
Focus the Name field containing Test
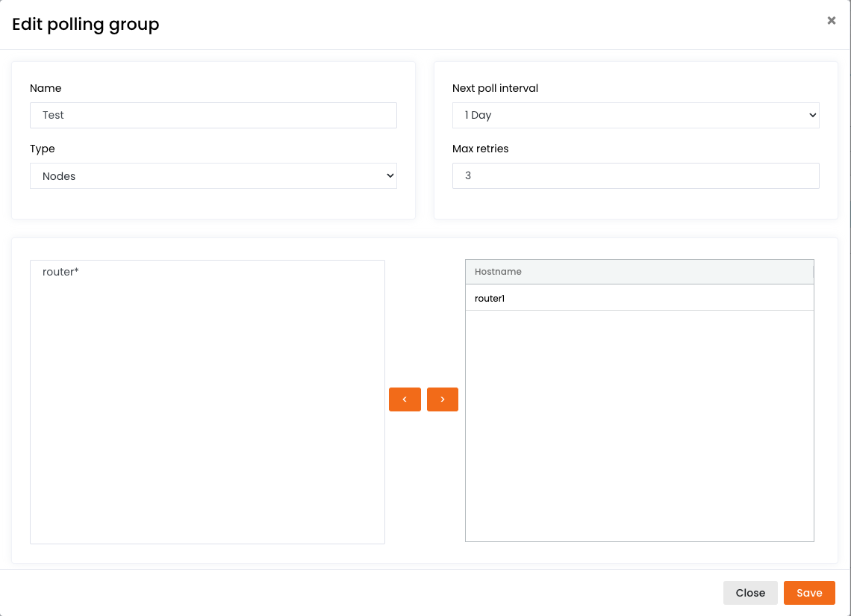(x=213, y=116)
